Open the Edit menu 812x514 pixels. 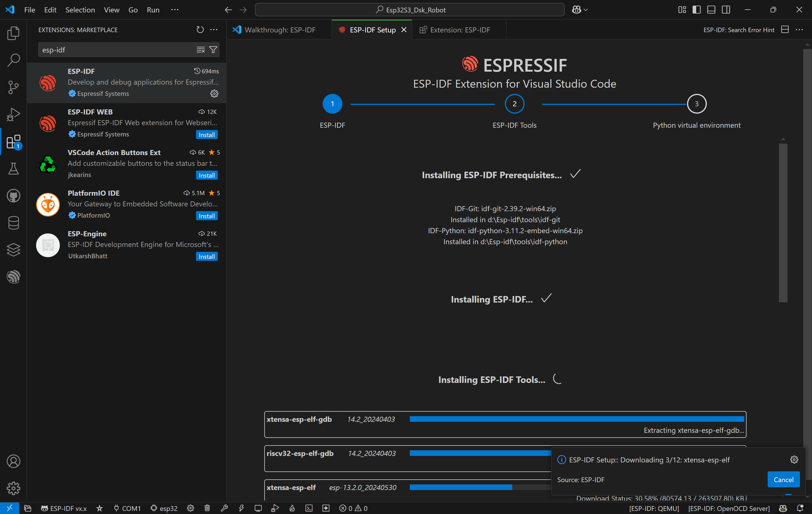click(x=50, y=10)
